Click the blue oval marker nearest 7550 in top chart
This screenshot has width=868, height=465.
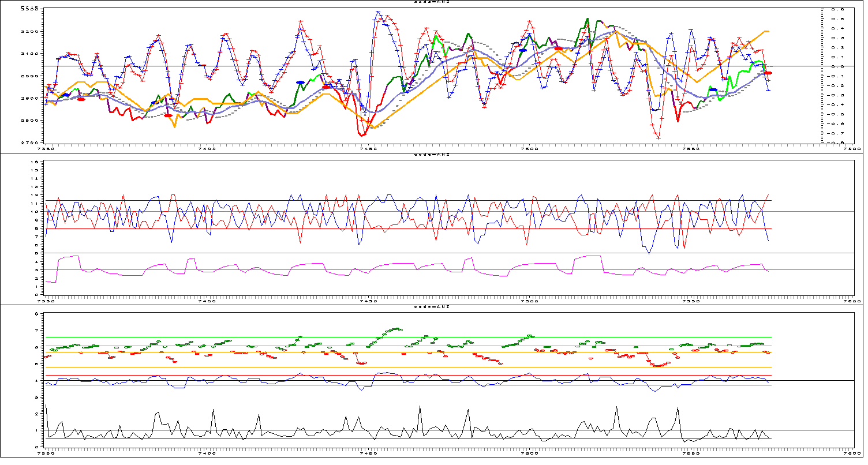713,89
